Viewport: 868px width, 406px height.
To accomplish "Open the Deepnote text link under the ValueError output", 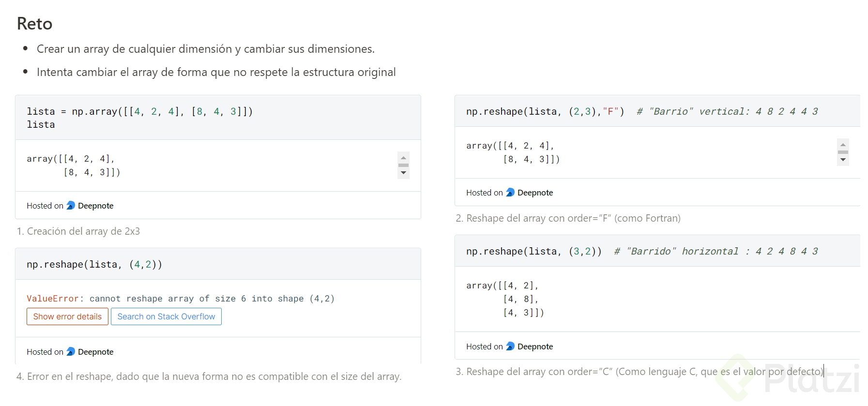I will click(x=95, y=352).
